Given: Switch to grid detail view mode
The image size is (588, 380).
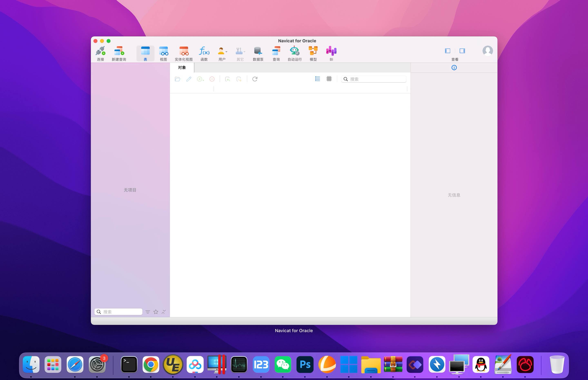Looking at the screenshot, I should tap(329, 79).
